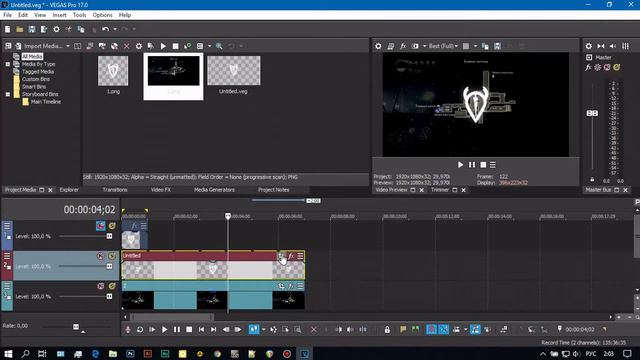This screenshot has height=360, width=640.
Task: Click the red X delete icon in edit toolbar
Action: click(313, 329)
